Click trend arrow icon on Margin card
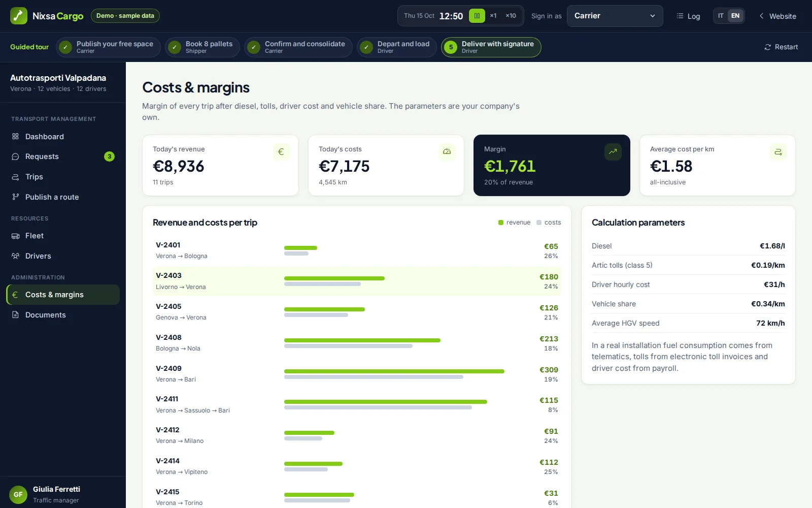The width and height of the screenshot is (812, 508). (613, 152)
